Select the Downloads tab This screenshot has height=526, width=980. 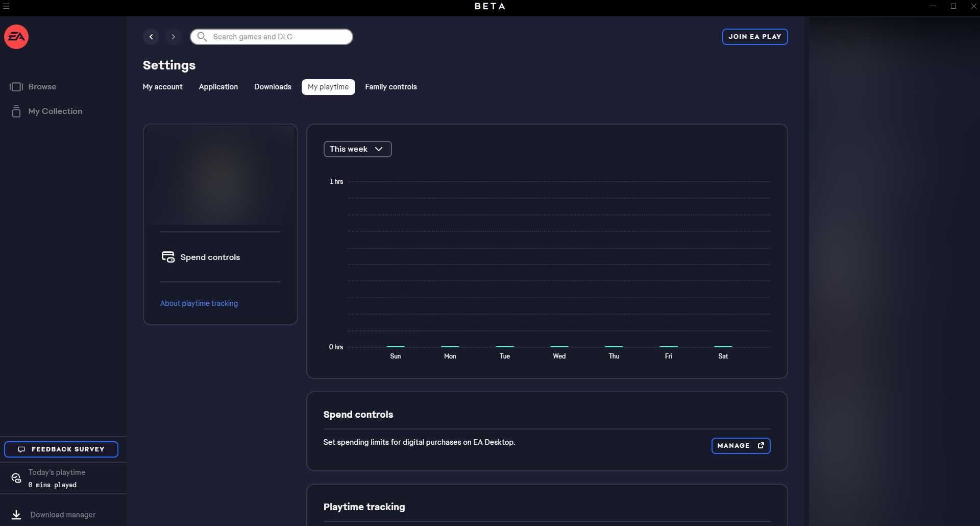coord(273,87)
